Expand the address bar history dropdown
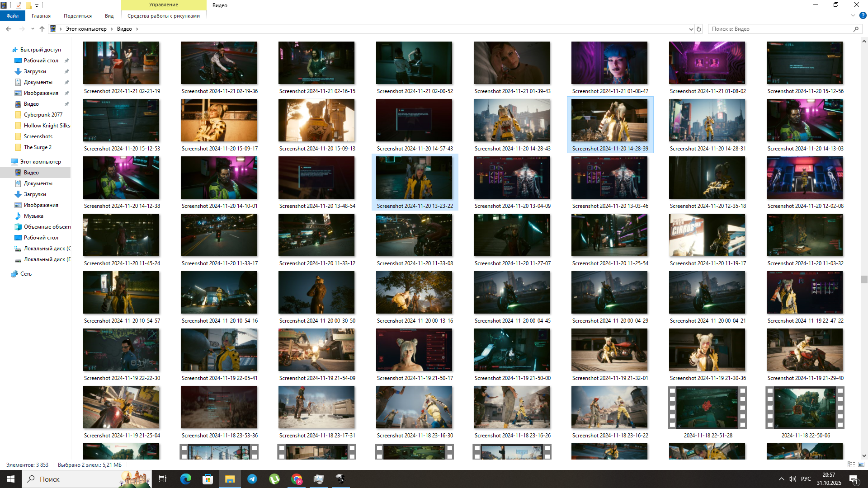The height and width of the screenshot is (488, 868). click(x=691, y=29)
